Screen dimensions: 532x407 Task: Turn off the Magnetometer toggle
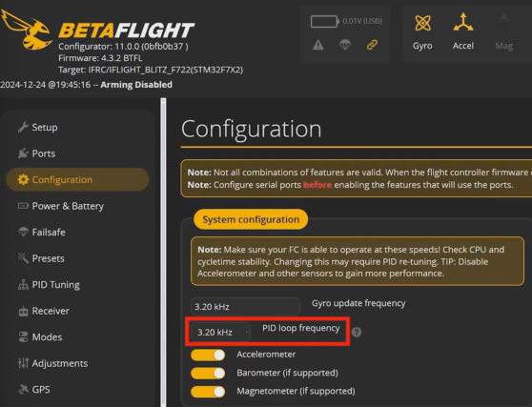point(208,392)
